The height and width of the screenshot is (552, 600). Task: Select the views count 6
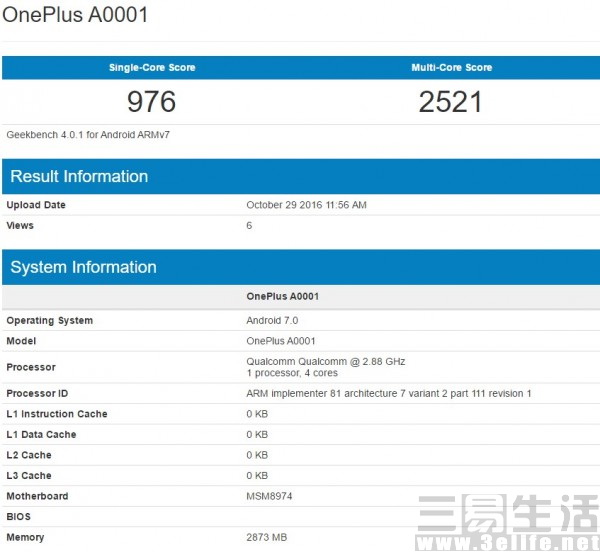point(249,226)
